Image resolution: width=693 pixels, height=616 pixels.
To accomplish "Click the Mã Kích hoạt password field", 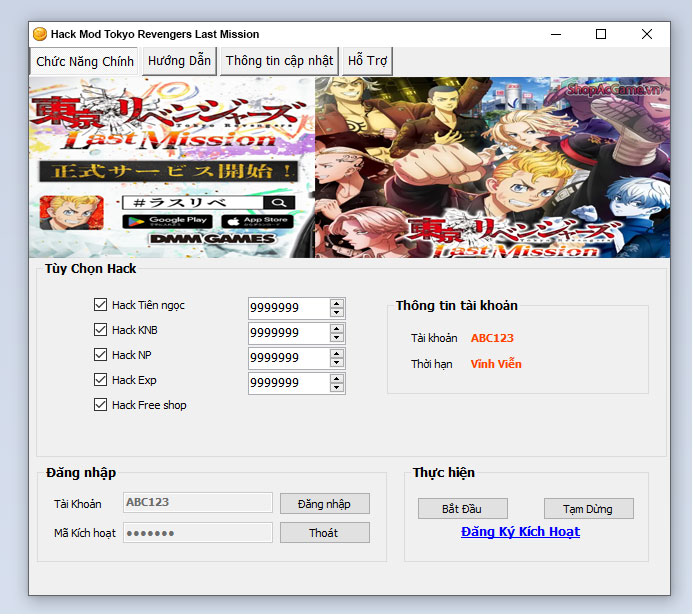I will click(x=198, y=533).
